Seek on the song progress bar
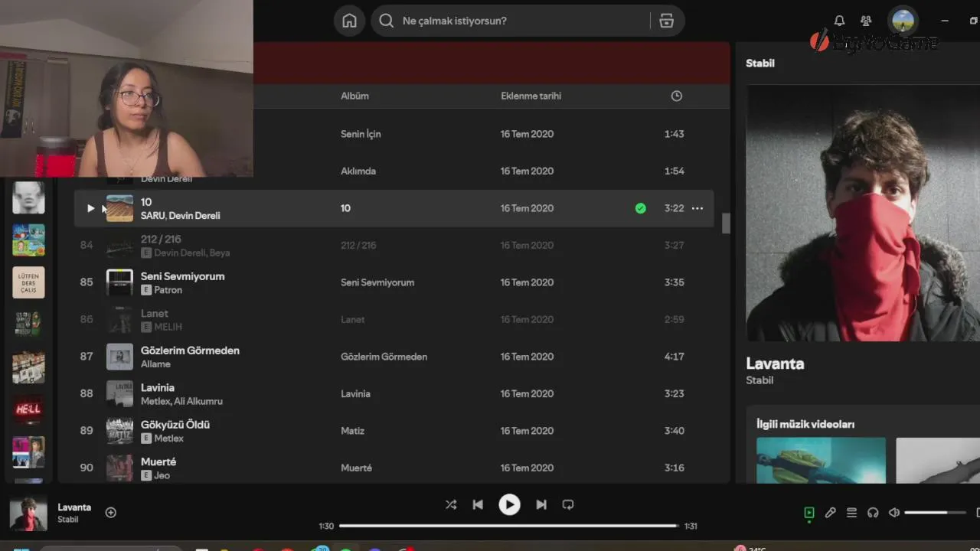Viewport: 980px width, 551px height. [x=508, y=526]
